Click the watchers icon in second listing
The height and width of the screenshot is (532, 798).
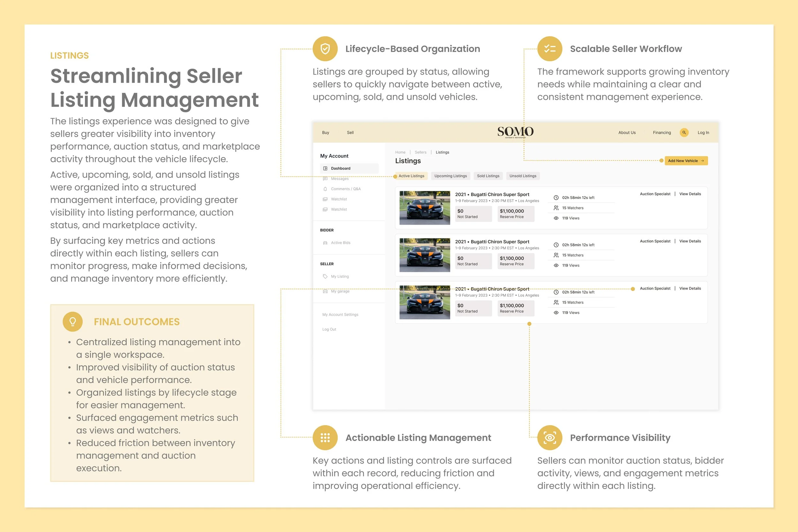(x=556, y=255)
